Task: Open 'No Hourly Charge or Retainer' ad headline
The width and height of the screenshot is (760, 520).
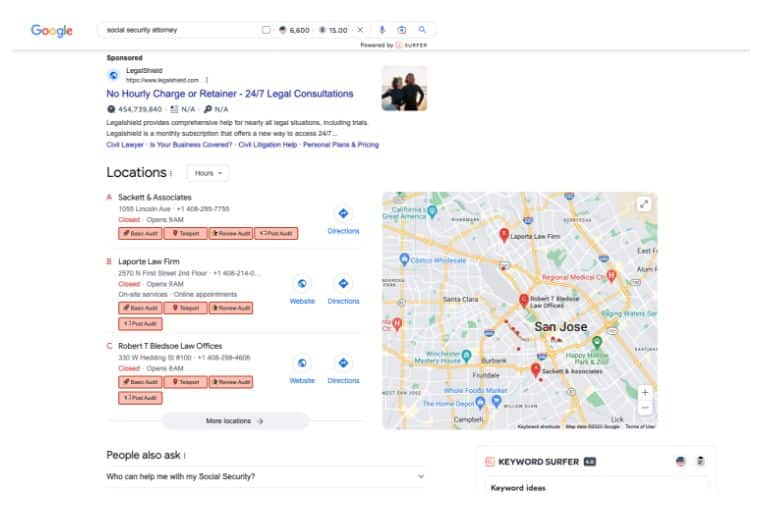Action: [x=230, y=94]
